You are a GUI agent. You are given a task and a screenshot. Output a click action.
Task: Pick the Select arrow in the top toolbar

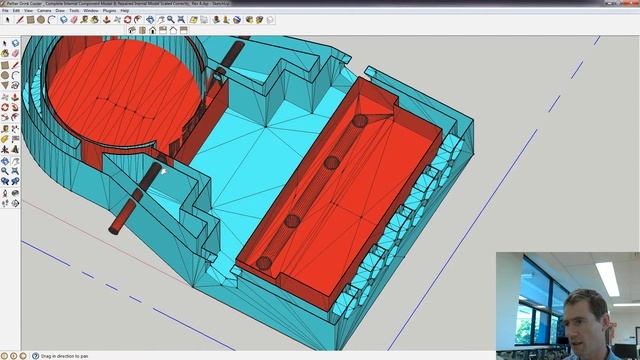click(7, 20)
